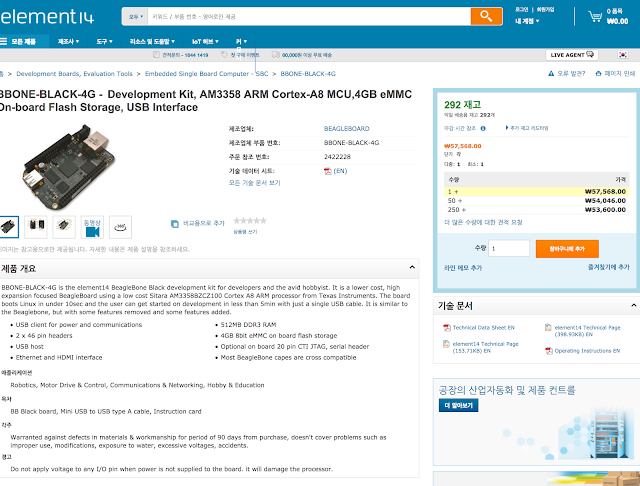Viewport: 640px width, 486px height.
Task: Expand additional stock lead time link
Action: pyautogui.click(x=527, y=128)
